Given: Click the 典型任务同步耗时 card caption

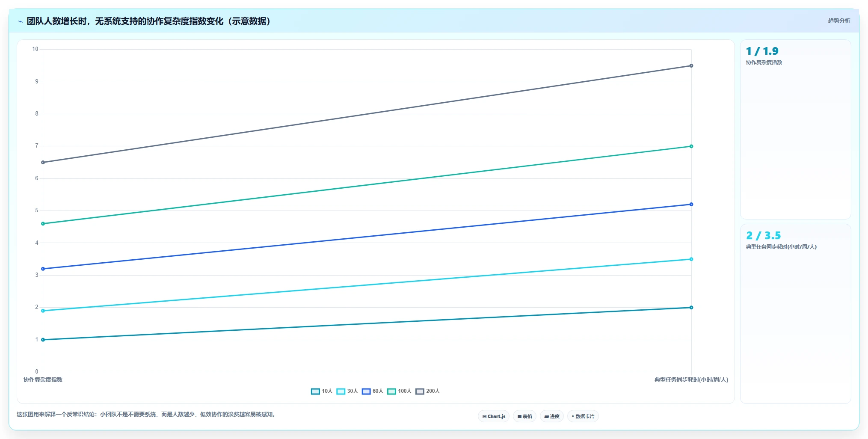Looking at the screenshot, I should coord(781,247).
